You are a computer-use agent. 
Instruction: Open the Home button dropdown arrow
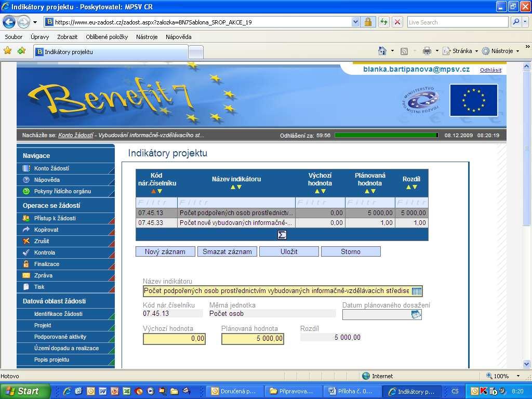coord(393,51)
